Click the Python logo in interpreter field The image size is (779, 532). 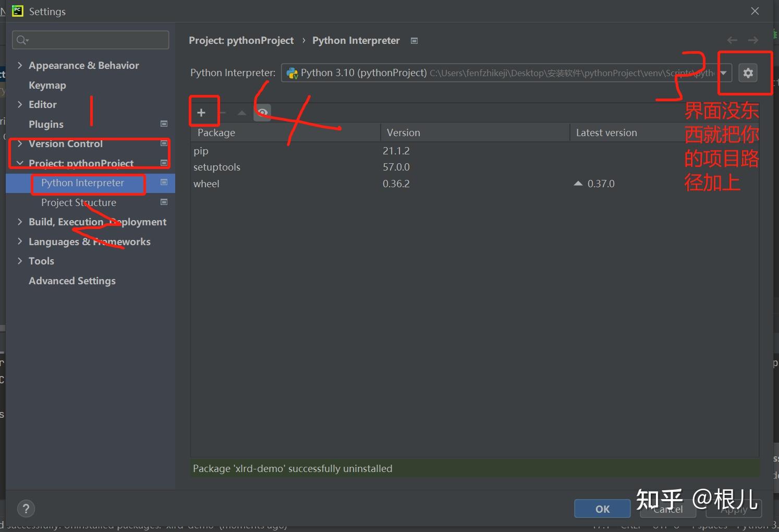[293, 73]
